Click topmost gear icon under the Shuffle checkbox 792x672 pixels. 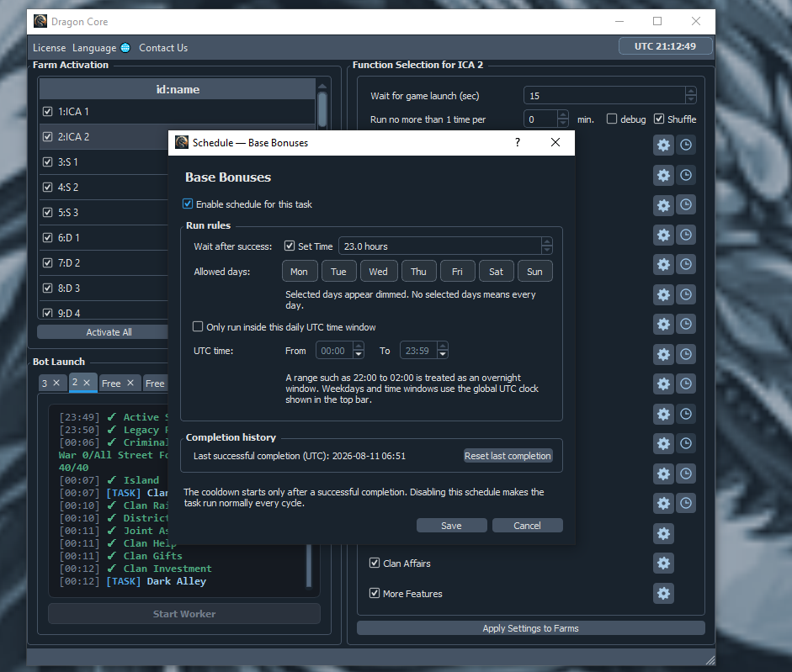663,145
